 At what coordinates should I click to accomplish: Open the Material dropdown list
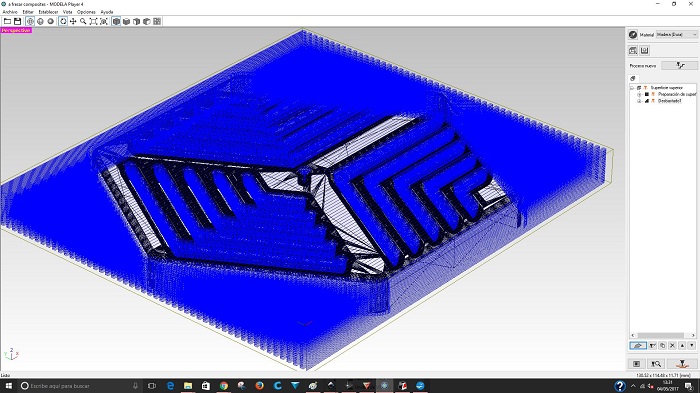676,34
